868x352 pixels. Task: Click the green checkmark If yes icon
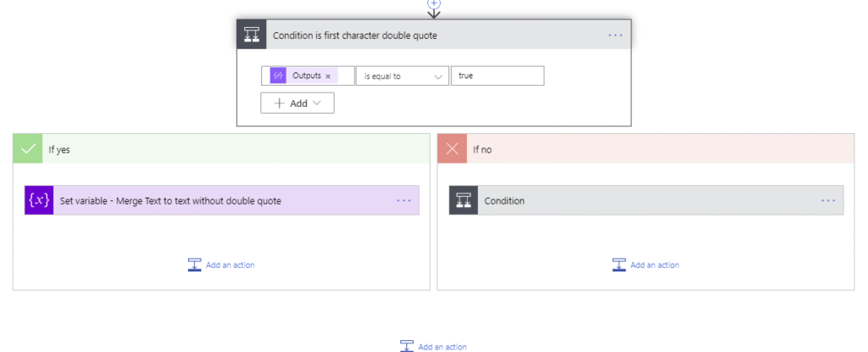(28, 149)
